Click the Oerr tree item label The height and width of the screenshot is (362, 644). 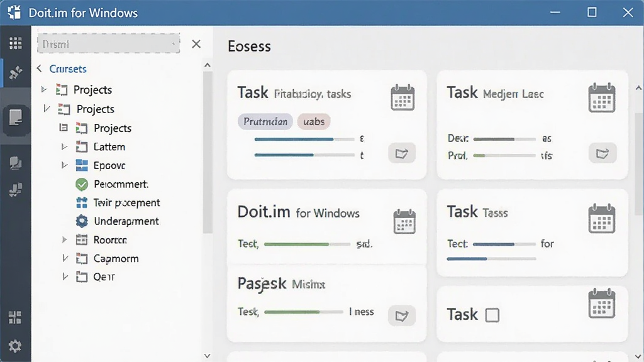point(104,277)
